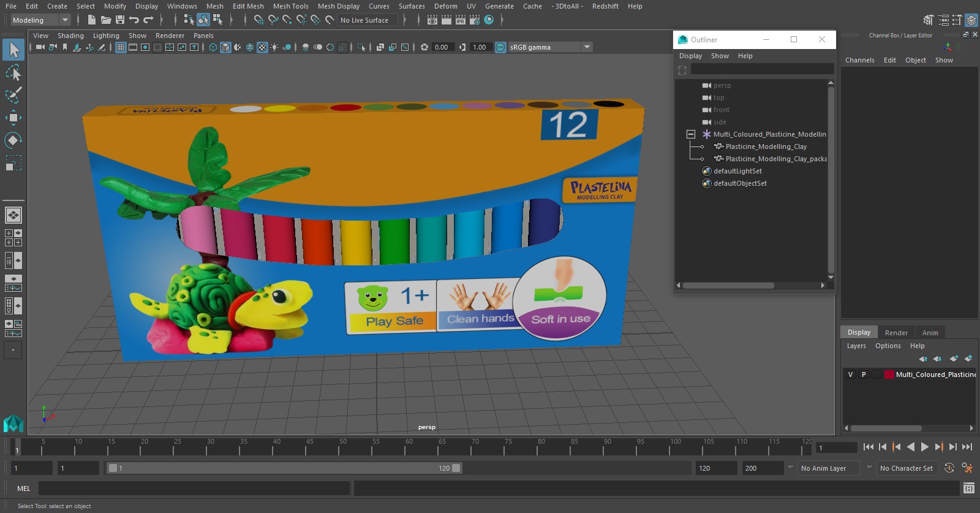Click the playback end frame 200 field
This screenshot has width=980, height=513.
pos(762,468)
